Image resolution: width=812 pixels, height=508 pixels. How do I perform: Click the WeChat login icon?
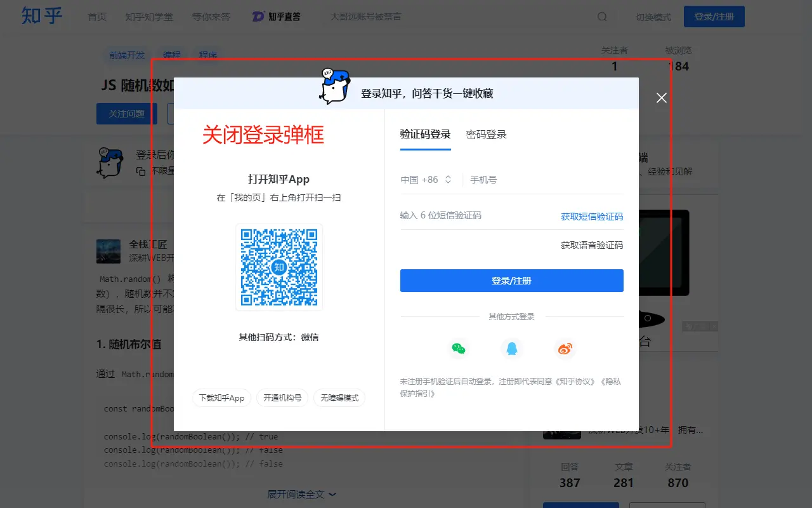coord(458,348)
